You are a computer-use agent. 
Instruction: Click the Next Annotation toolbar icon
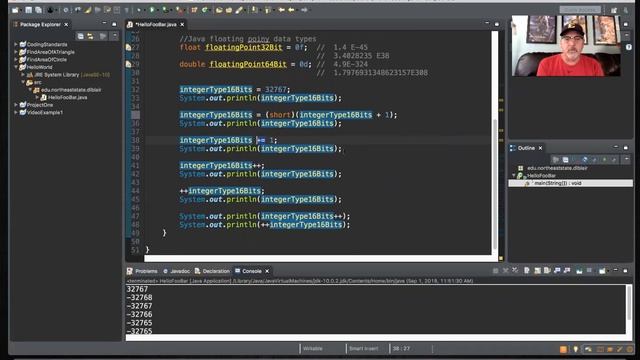pyautogui.click(x=255, y=10)
